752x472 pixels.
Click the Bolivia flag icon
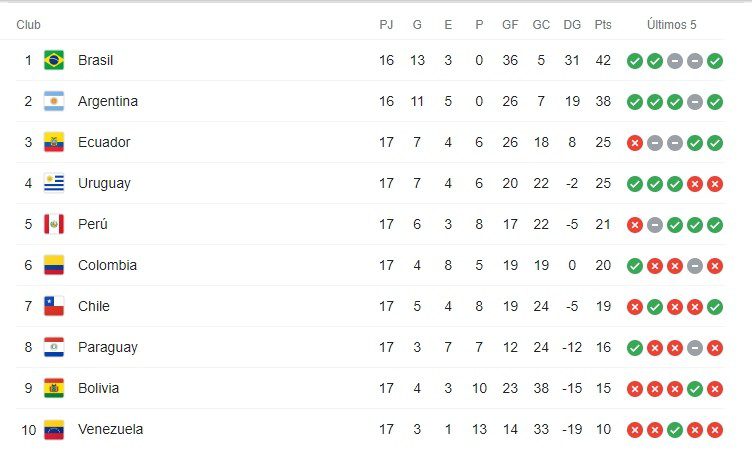pyautogui.click(x=54, y=389)
